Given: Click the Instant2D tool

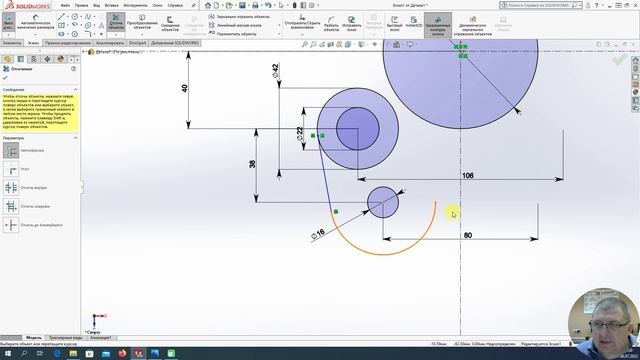Looking at the screenshot, I should tap(413, 22).
